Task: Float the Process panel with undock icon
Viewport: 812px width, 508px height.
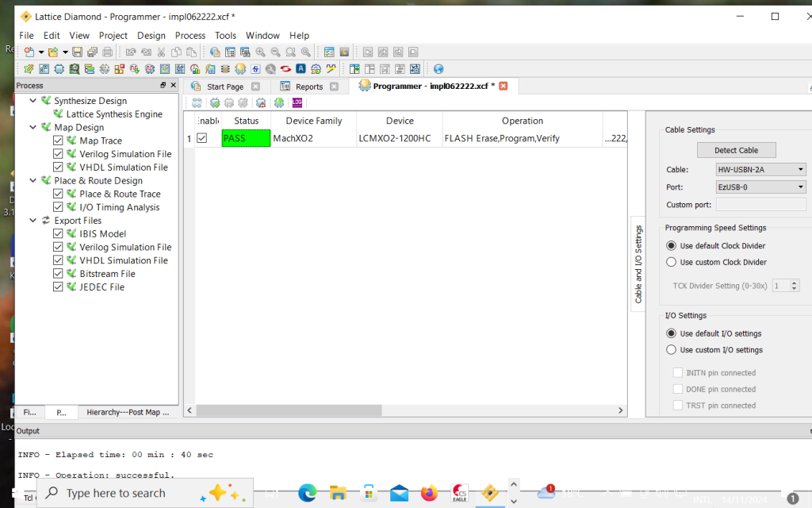Action: click(x=163, y=85)
